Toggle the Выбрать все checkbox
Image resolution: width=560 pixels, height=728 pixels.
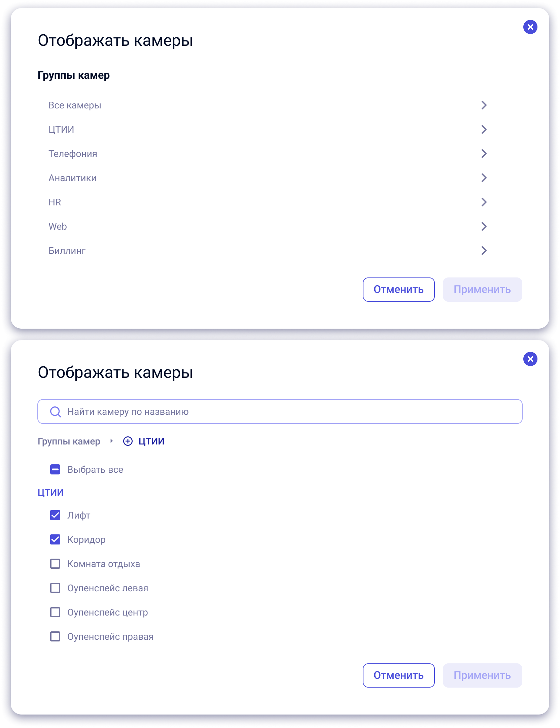tap(55, 469)
